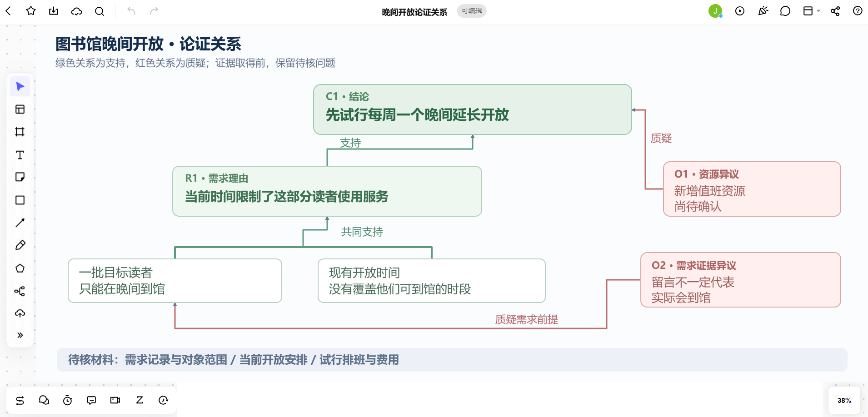Click the Z icon in bottom bar

(x=140, y=400)
